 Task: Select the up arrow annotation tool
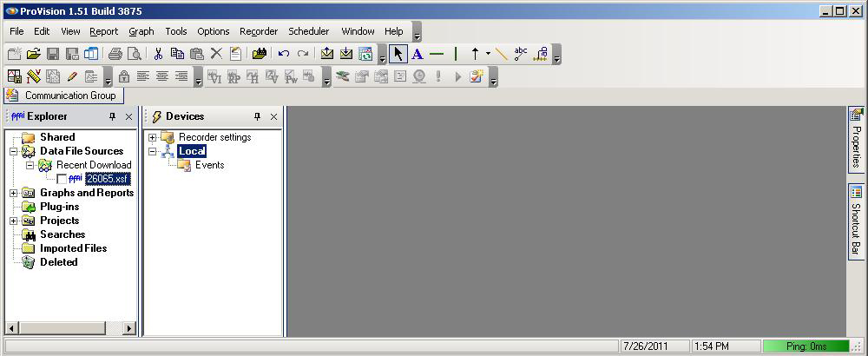[x=475, y=54]
